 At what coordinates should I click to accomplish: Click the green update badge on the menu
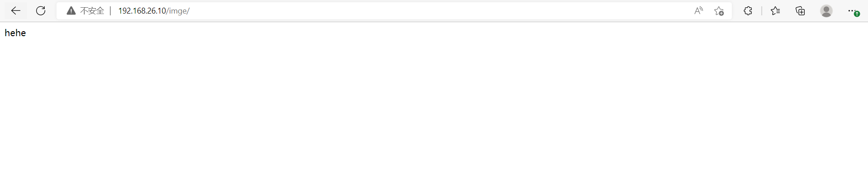click(857, 14)
